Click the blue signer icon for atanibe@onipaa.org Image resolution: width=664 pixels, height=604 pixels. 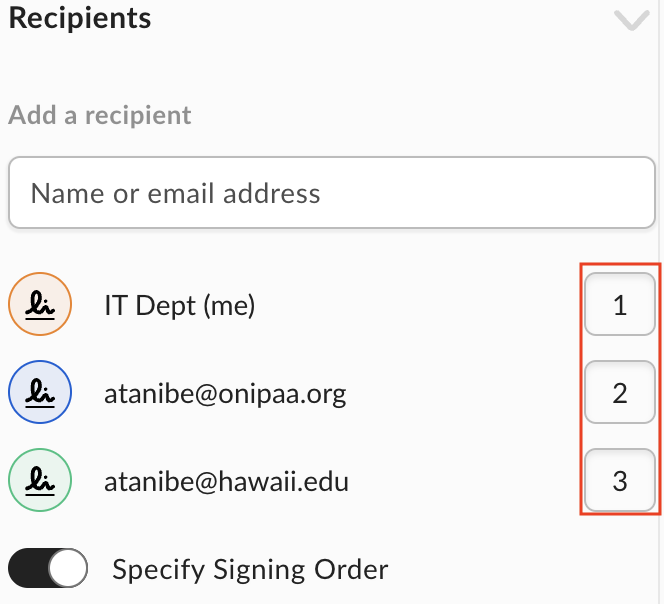(x=40, y=392)
